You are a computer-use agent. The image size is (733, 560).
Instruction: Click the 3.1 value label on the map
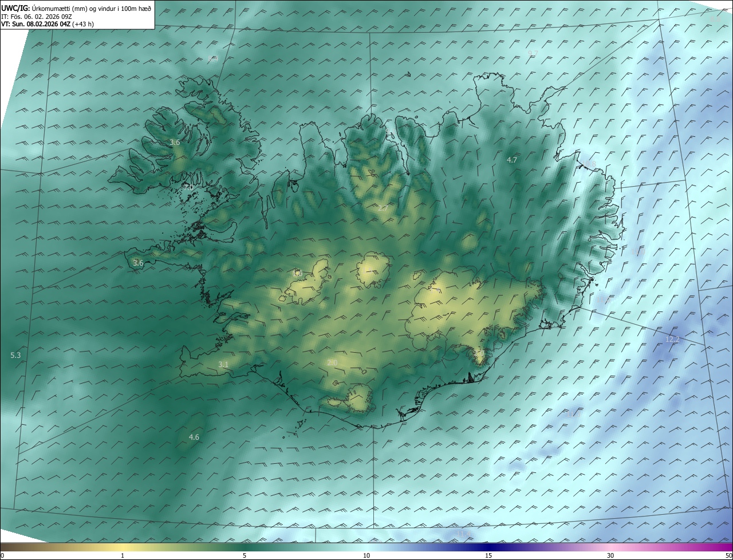tap(223, 365)
